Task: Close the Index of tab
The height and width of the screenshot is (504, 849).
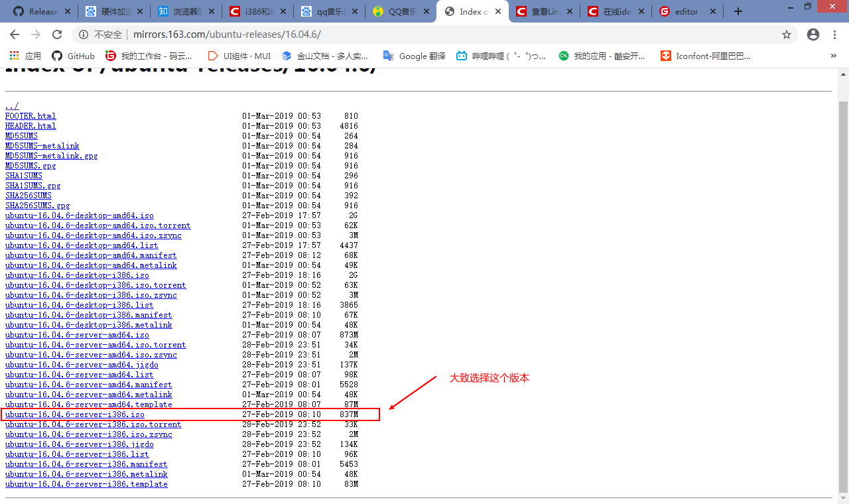Action: [x=497, y=11]
